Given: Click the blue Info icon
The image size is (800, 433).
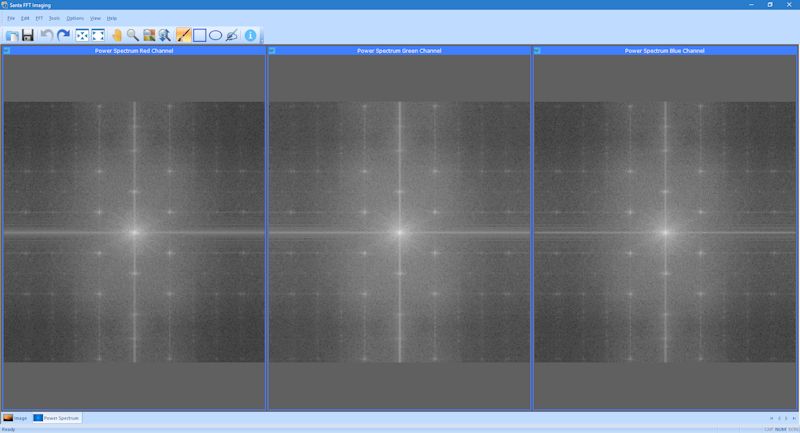Looking at the screenshot, I should click(251, 36).
